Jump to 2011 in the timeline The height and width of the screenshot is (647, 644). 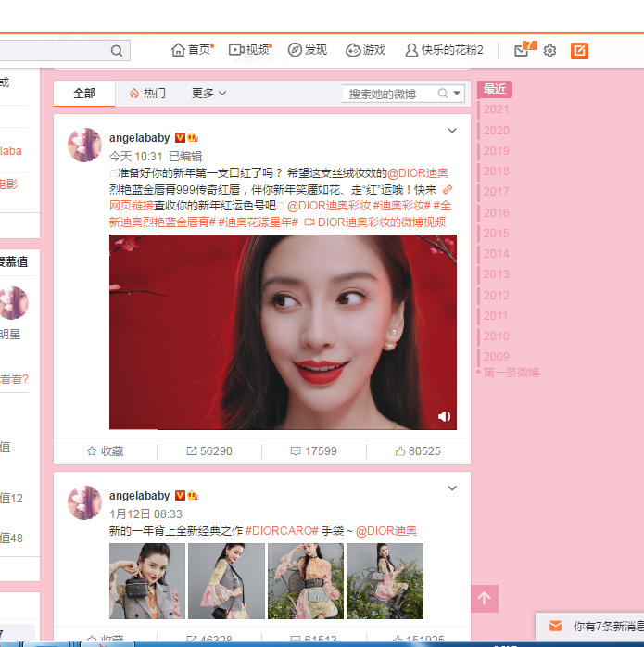497,316
